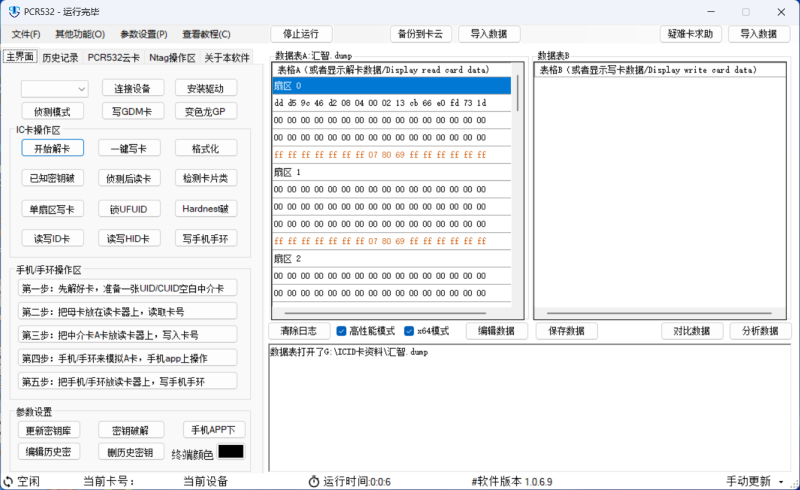Open the 文件(F) menu
800x490 pixels.
(x=26, y=34)
